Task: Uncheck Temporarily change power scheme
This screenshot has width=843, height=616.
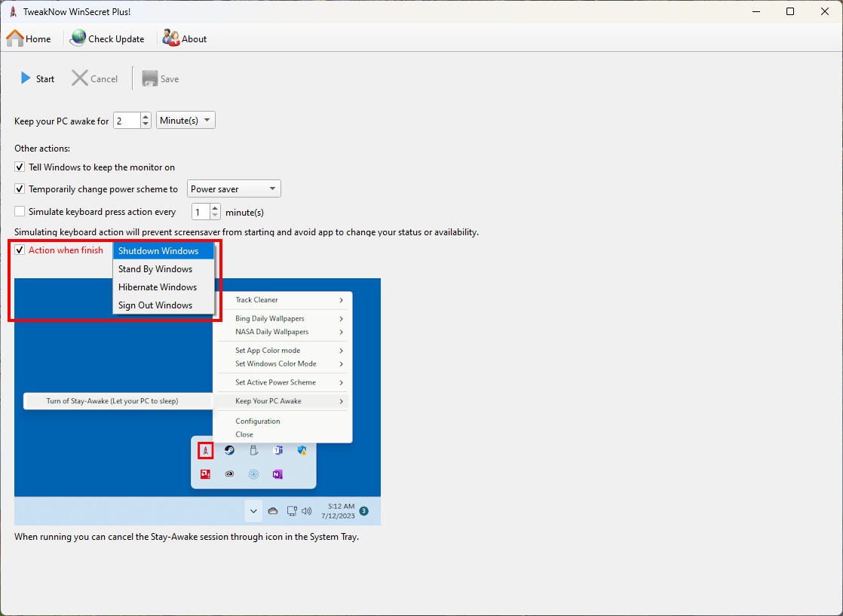Action: (20, 188)
